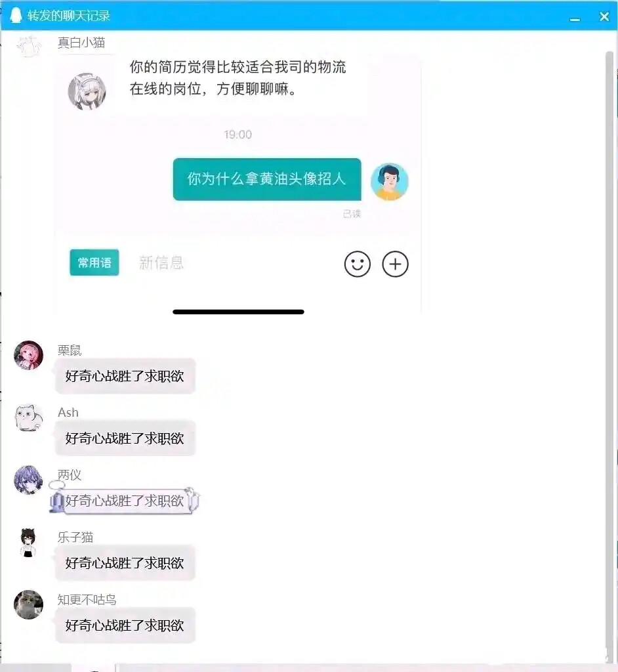Click the 新信息 message input field

pyautogui.click(x=236, y=262)
